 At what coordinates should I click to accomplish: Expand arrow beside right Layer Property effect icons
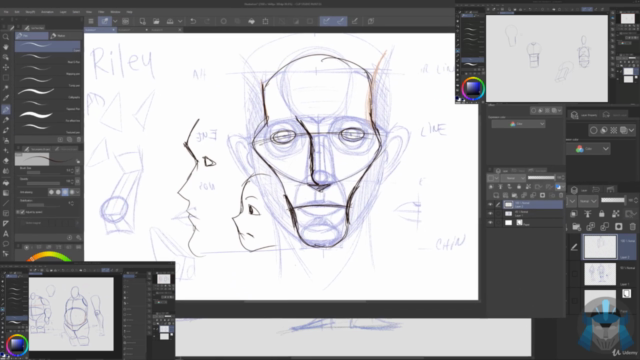click(632, 130)
